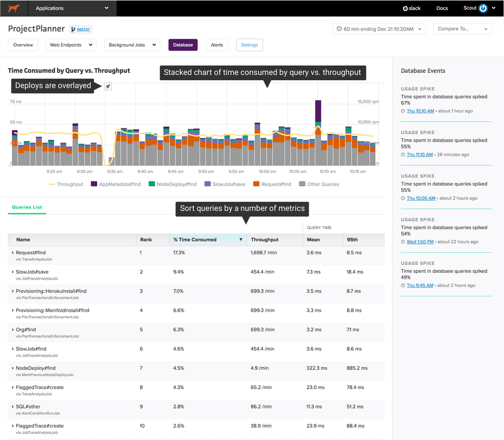Go to the Overview tab
Viewport: 504px width, 440px height.
[23, 45]
